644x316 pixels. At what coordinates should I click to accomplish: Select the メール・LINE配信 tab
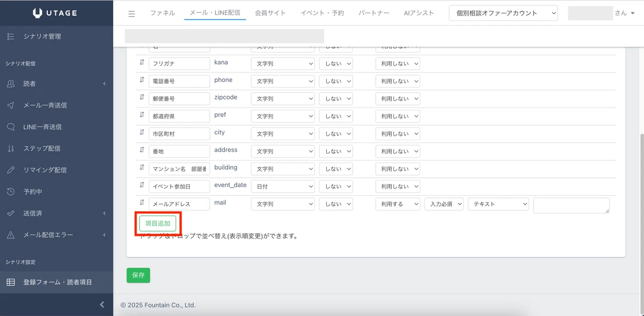pos(215,13)
